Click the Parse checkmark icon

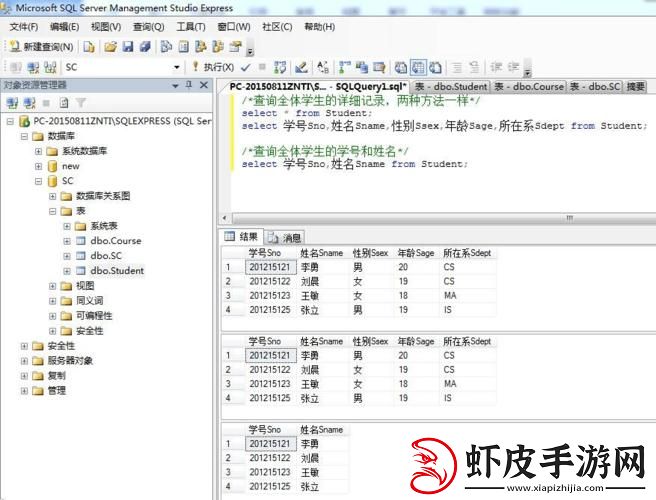pyautogui.click(x=246, y=67)
